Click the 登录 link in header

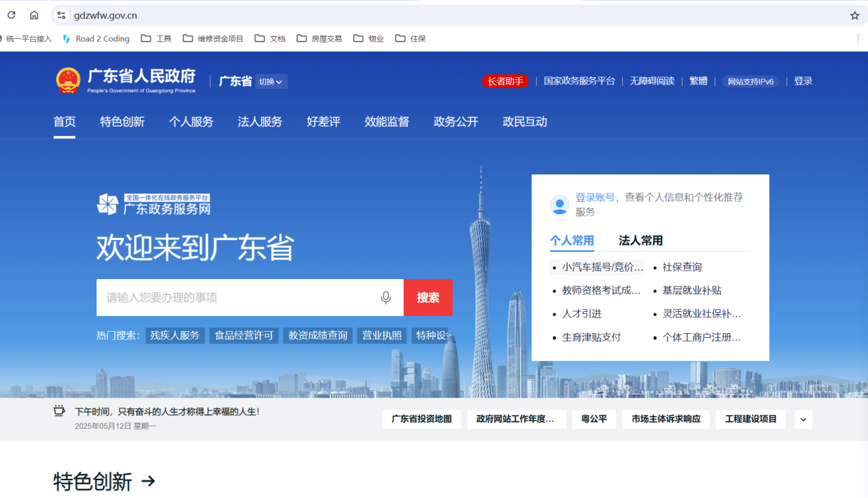click(x=803, y=81)
